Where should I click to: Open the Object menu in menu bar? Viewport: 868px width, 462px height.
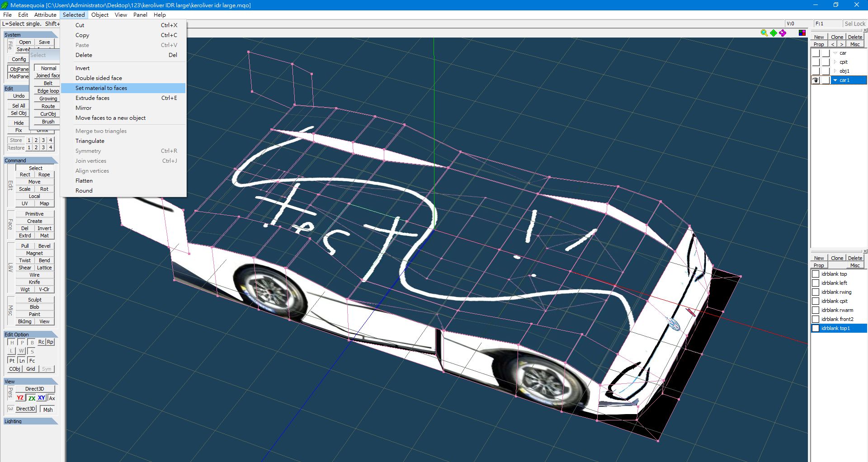pyautogui.click(x=99, y=14)
